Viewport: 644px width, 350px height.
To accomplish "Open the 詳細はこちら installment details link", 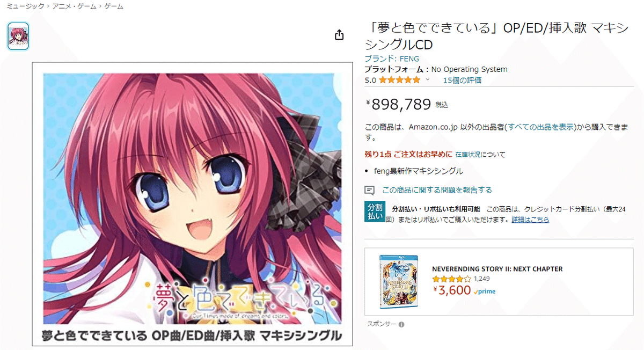I will tap(530, 220).
